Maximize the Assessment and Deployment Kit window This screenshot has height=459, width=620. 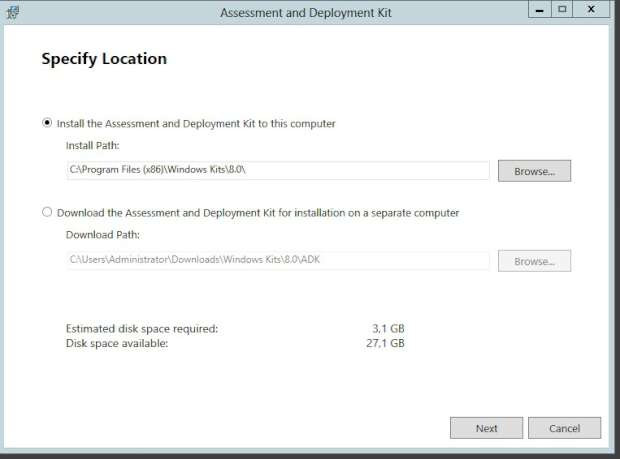[562, 10]
